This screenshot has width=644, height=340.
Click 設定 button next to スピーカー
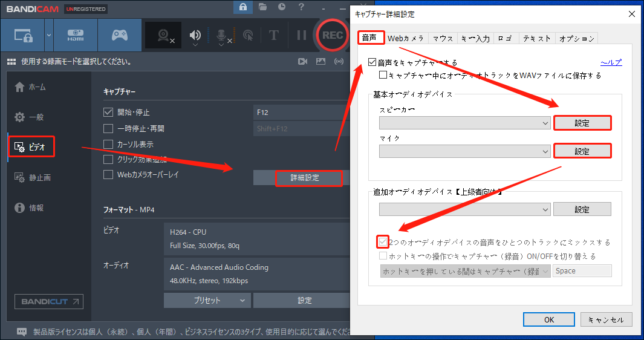point(582,123)
